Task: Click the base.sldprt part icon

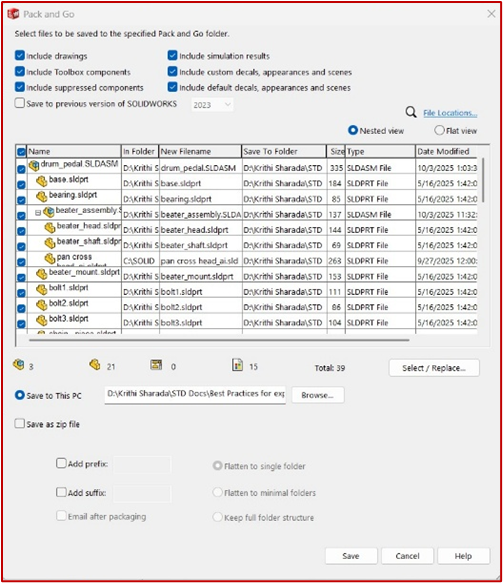Action: [42, 181]
